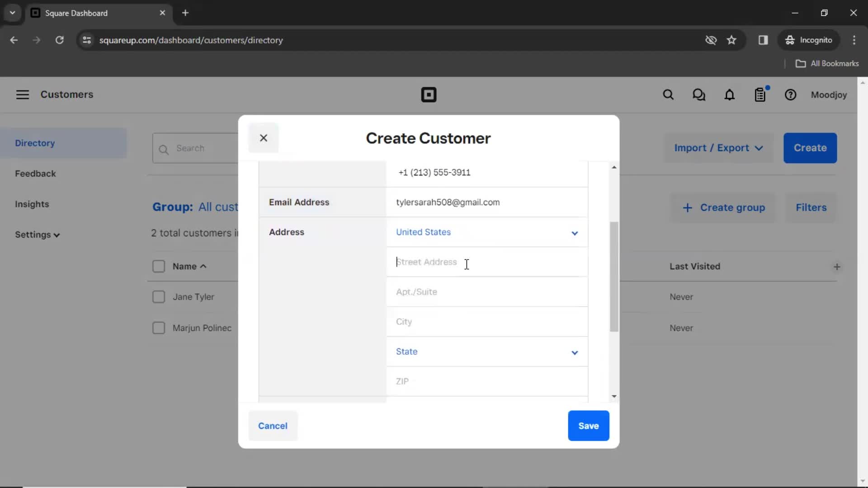
Task: Open the Directory section in sidebar
Action: point(35,143)
